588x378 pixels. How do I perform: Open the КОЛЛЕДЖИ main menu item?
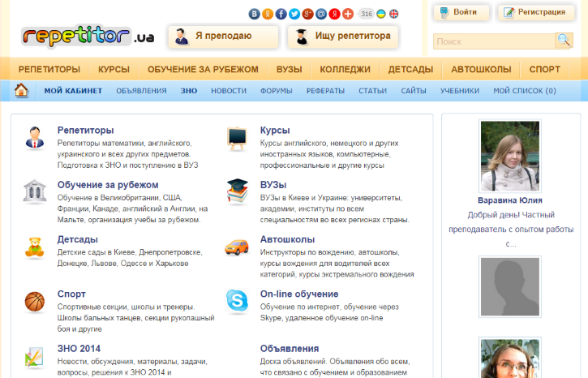click(x=345, y=70)
